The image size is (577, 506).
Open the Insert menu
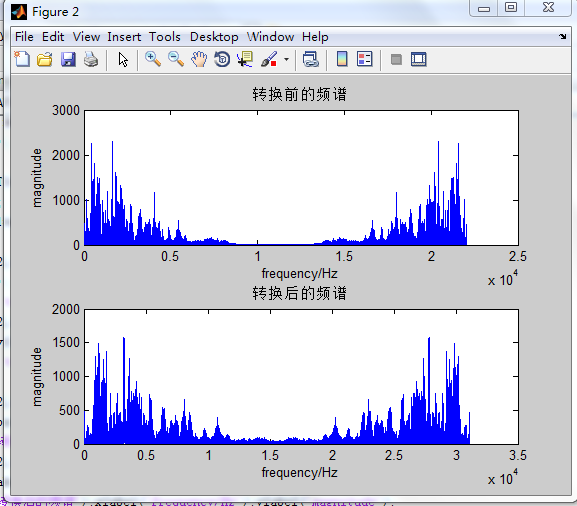(124, 37)
